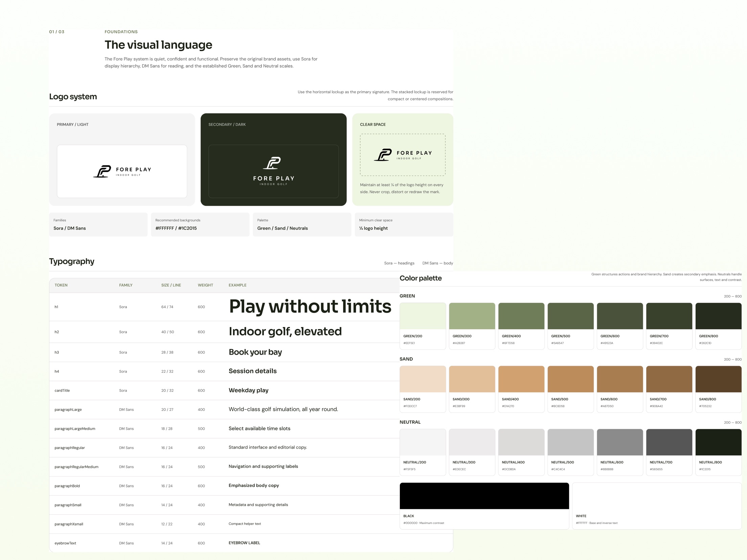Click the '#FFFFFF / #1C2015' backgrounds value
This screenshot has width=747, height=560.
176,228
